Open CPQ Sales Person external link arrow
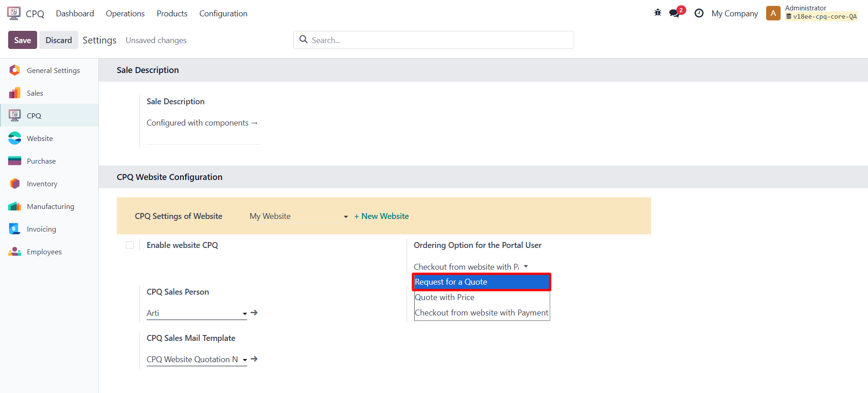The image size is (868, 393). click(254, 313)
